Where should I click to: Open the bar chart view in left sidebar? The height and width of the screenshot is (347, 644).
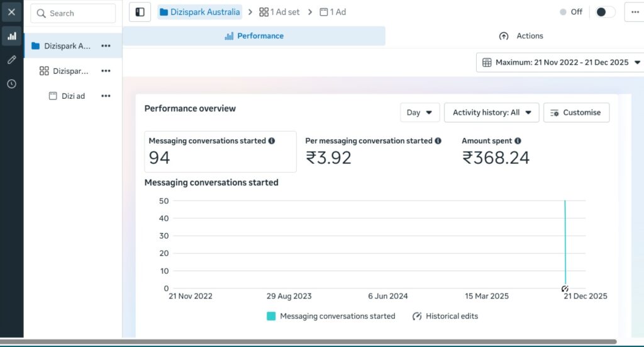tap(11, 36)
